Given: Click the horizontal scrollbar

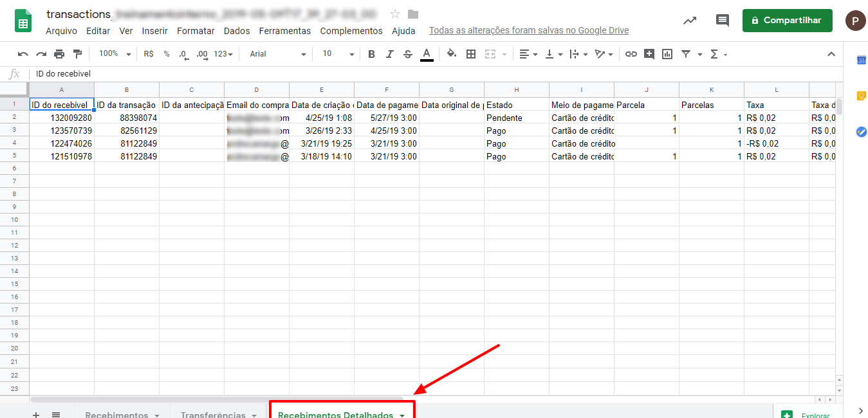Looking at the screenshot, I should (217, 399).
